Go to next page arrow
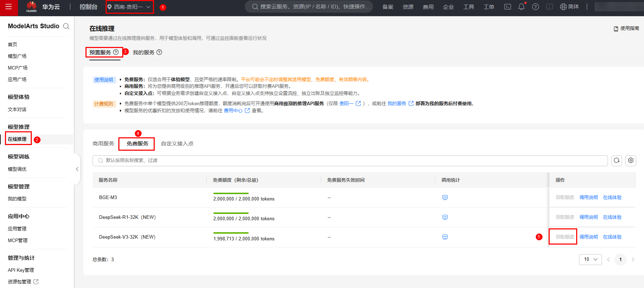644x288 pixels. [x=633, y=259]
